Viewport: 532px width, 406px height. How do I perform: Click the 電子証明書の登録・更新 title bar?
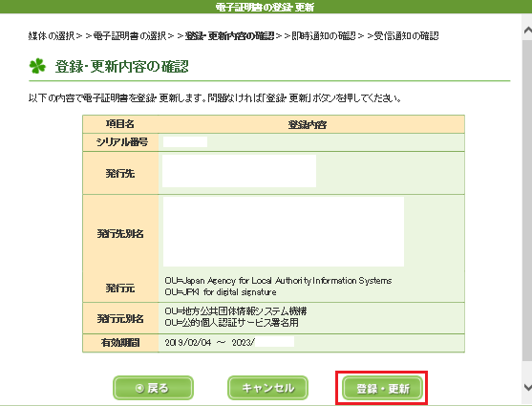click(x=265, y=7)
